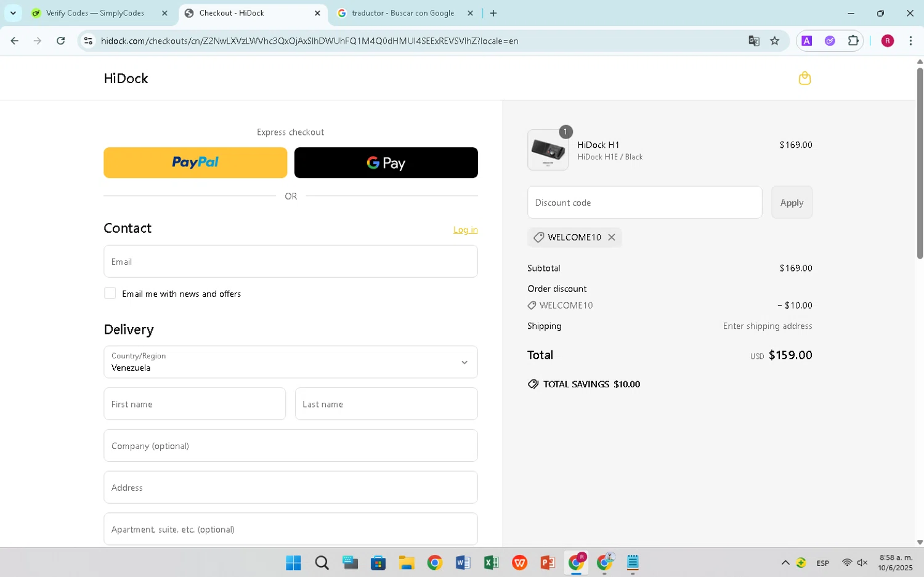View the HiDock H1 product thumbnail

pyautogui.click(x=548, y=150)
